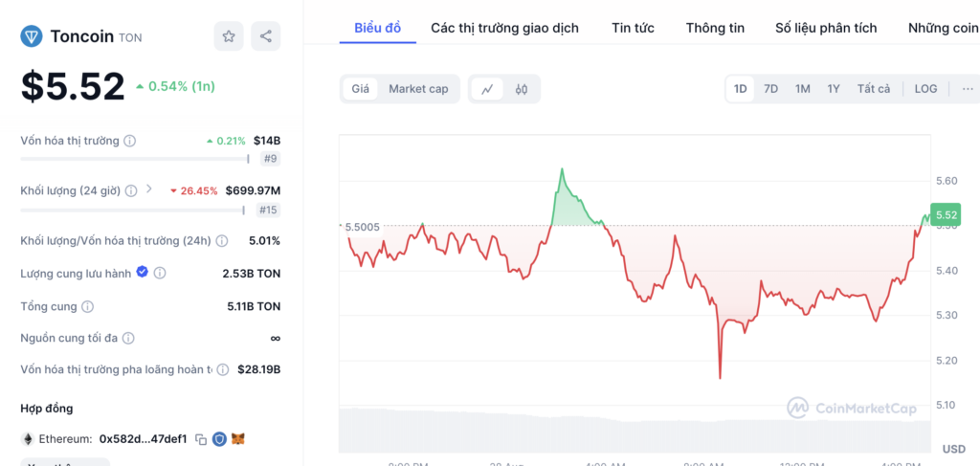
Task: Open Các thị trường giao dịch tab
Action: click(x=504, y=28)
